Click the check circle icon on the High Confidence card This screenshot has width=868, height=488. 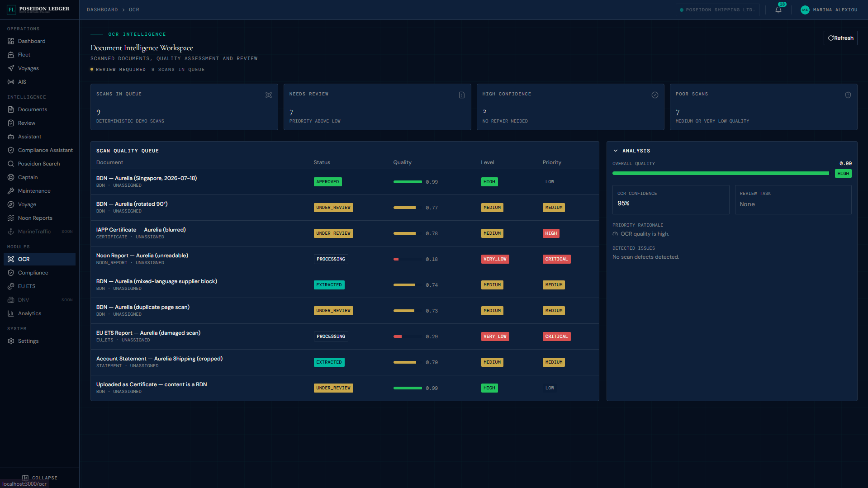click(655, 95)
